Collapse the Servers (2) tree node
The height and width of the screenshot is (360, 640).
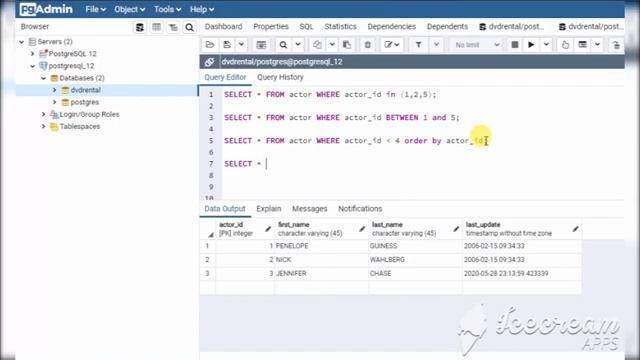22,42
